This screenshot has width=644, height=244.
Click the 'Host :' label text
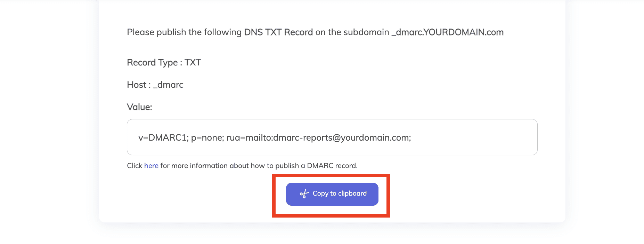139,85
